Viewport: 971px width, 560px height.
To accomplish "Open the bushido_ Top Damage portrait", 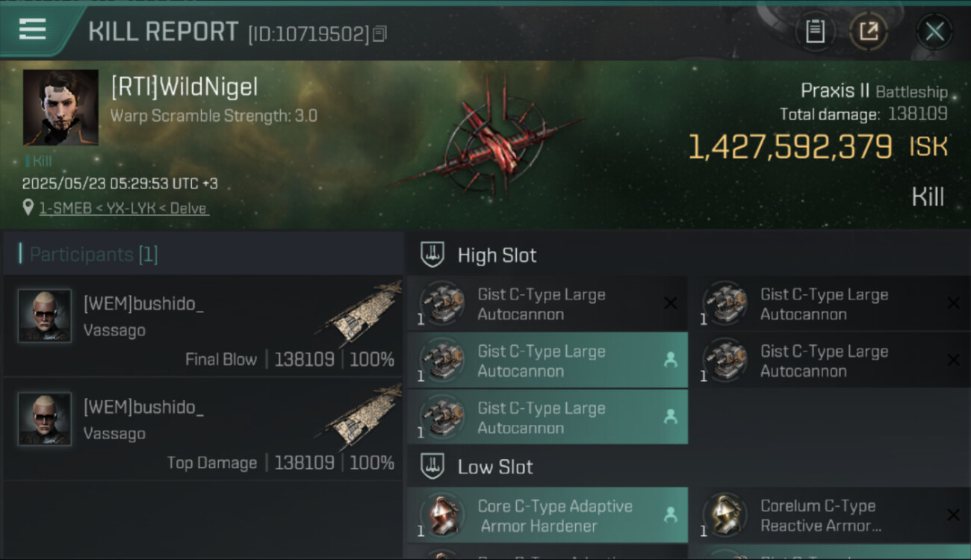I will 45,419.
